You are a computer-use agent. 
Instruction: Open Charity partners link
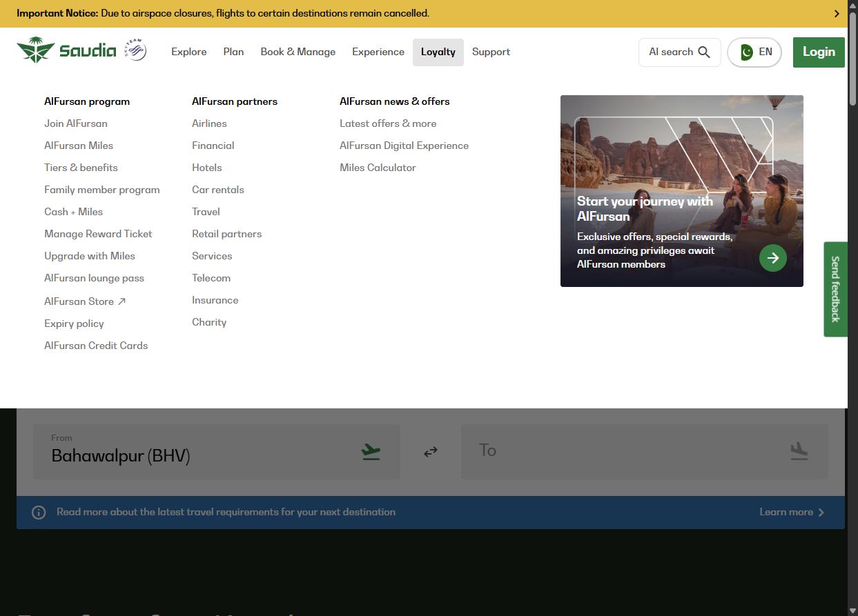pyautogui.click(x=209, y=322)
